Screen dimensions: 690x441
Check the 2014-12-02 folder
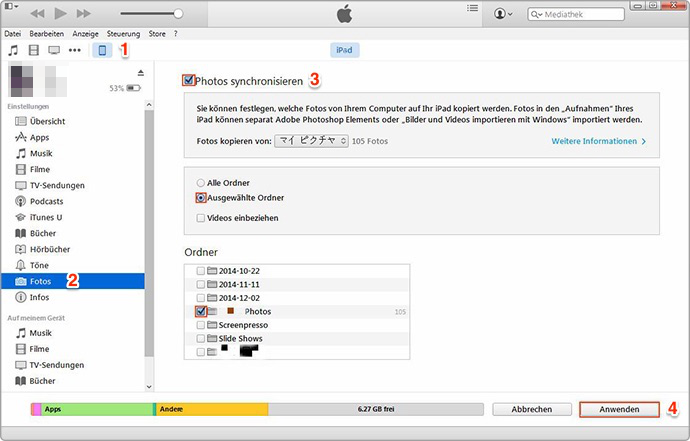201,298
